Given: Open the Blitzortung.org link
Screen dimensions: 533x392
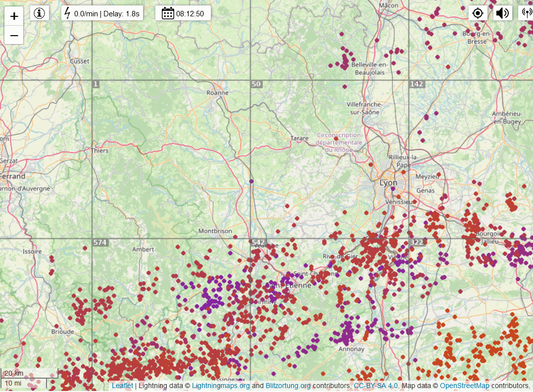Looking at the screenshot, I should pos(288,386).
